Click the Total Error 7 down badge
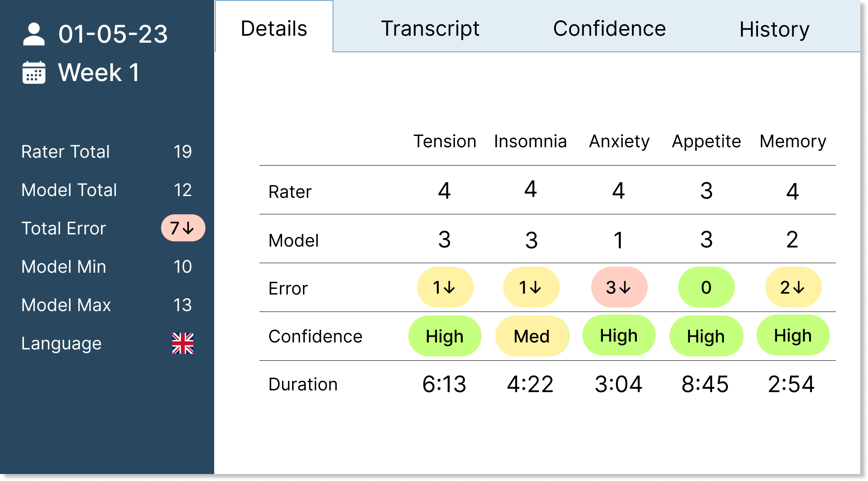Image resolution: width=868 pixels, height=481 pixels. pyautogui.click(x=183, y=228)
